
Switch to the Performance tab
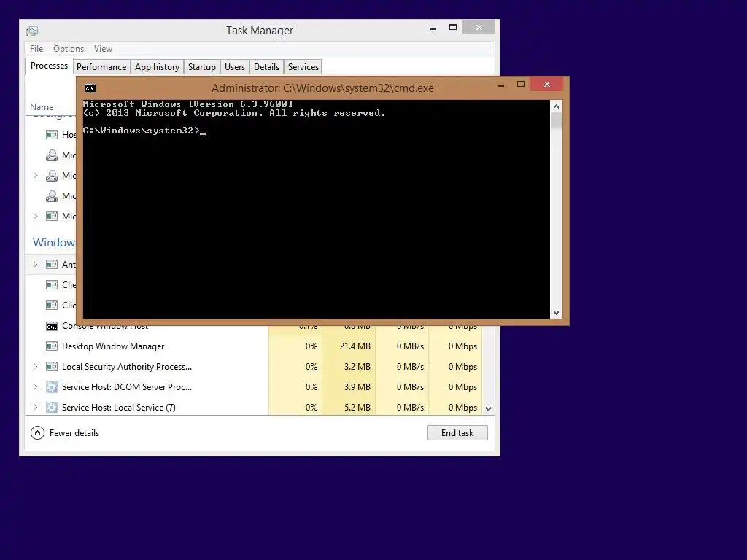(x=101, y=67)
